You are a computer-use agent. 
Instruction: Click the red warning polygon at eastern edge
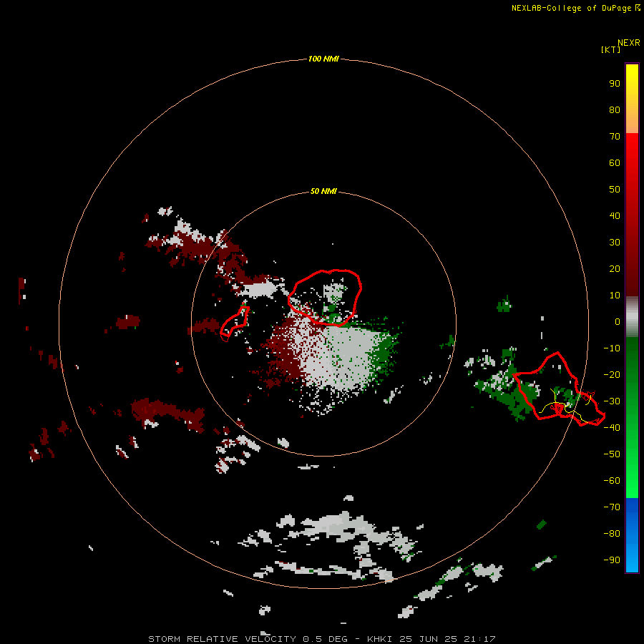pyautogui.click(x=559, y=389)
